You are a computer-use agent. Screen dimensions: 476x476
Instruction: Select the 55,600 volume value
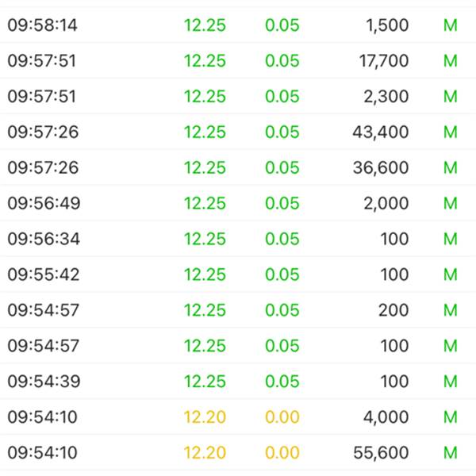[381, 453]
